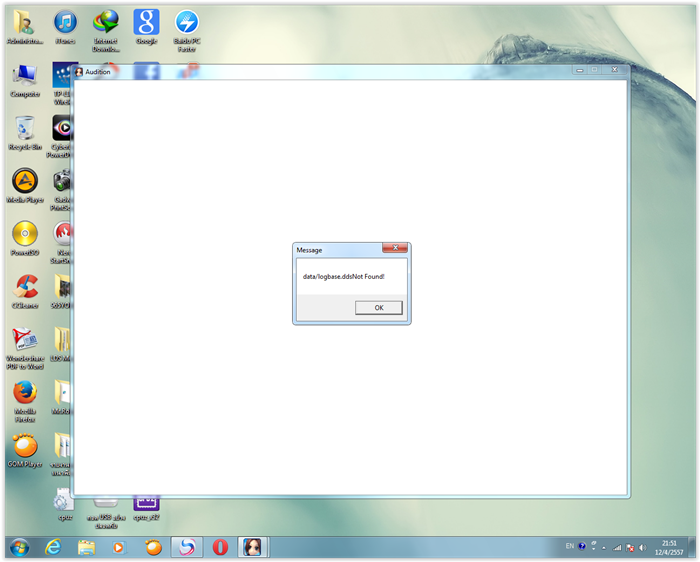Open the volume control speaker icon
The image size is (700, 562).
(642, 548)
